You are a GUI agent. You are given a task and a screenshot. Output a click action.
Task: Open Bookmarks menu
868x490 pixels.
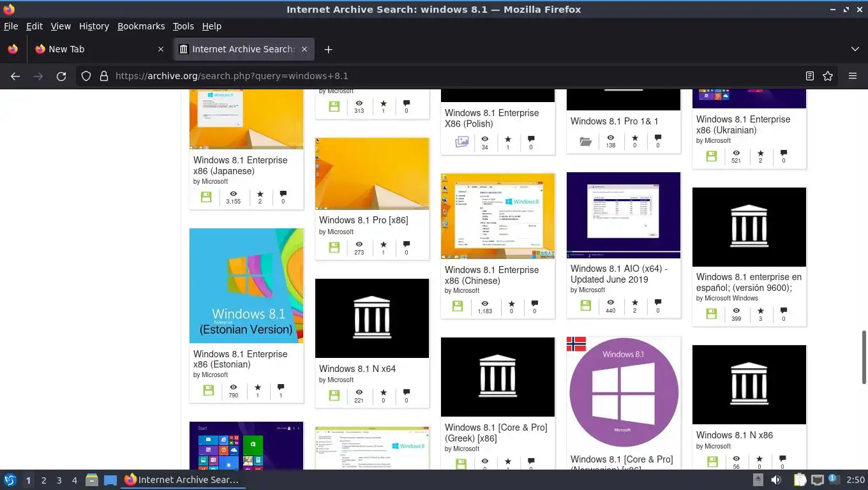141,26
